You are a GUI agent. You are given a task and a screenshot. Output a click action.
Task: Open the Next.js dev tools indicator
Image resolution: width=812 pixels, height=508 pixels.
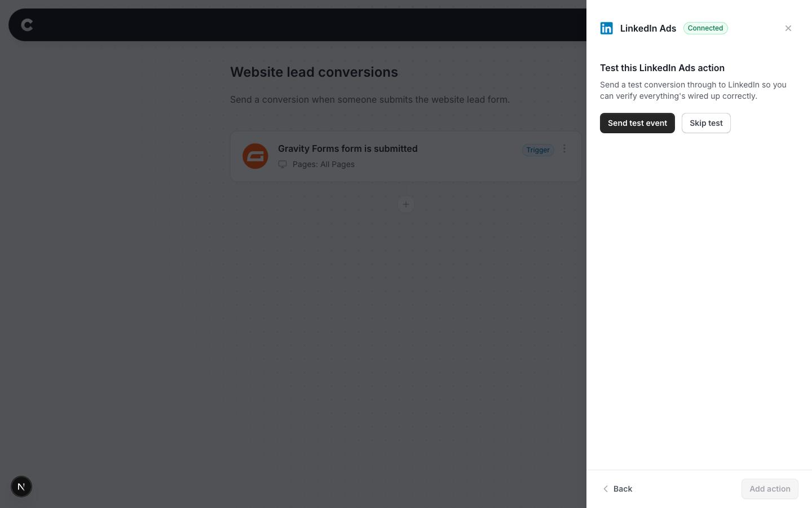pyautogui.click(x=21, y=487)
